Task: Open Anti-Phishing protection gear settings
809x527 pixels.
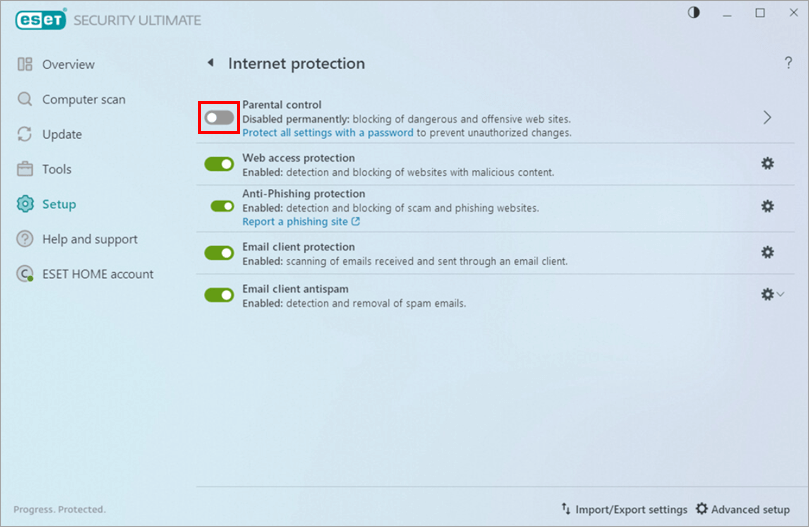Action: (767, 206)
